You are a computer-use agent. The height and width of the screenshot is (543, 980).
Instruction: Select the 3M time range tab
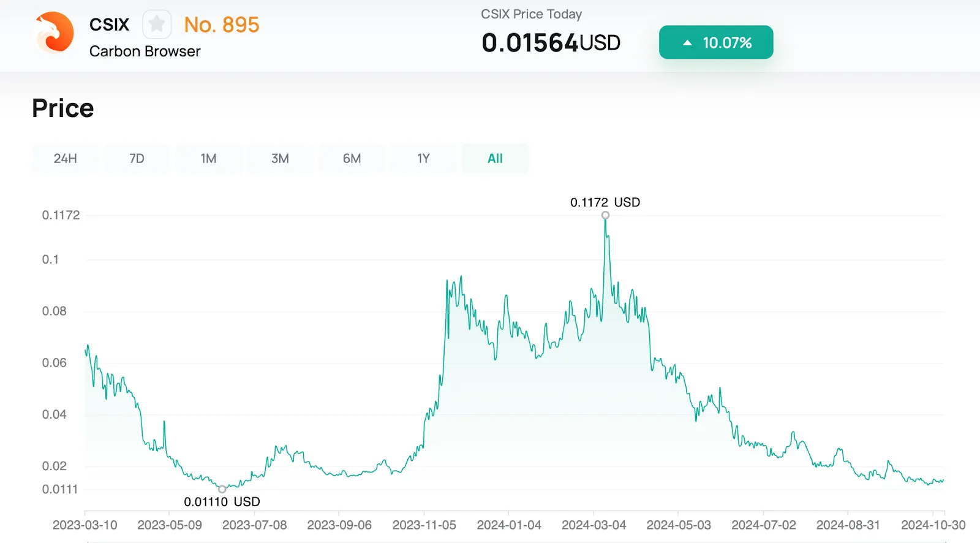click(x=280, y=158)
